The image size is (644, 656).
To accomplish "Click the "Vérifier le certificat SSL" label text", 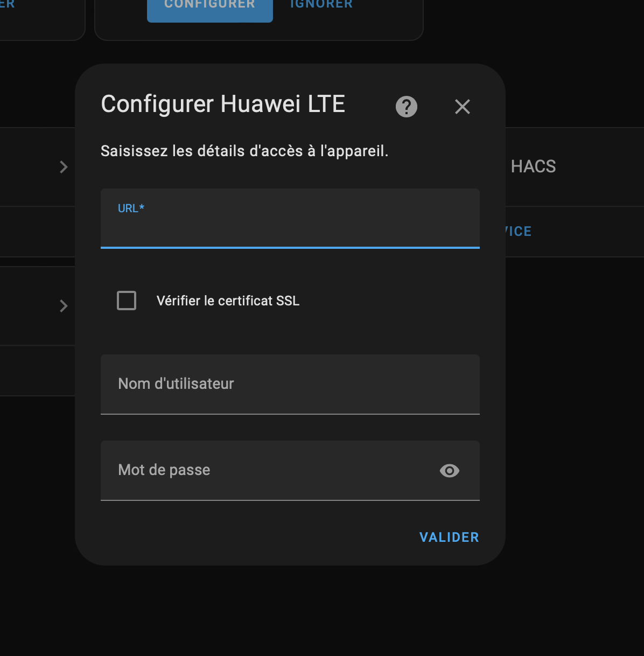I will [228, 301].
